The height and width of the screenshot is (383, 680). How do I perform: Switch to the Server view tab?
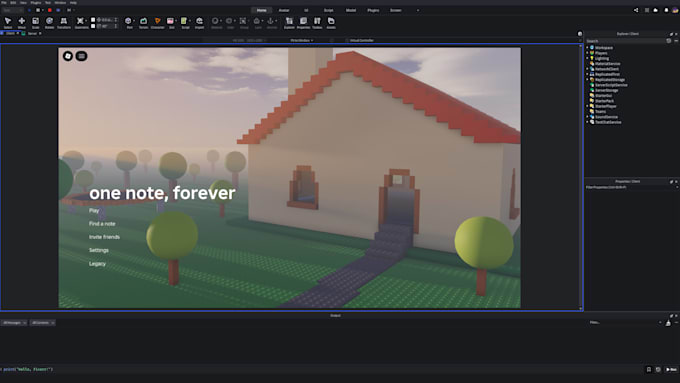[x=32, y=33]
